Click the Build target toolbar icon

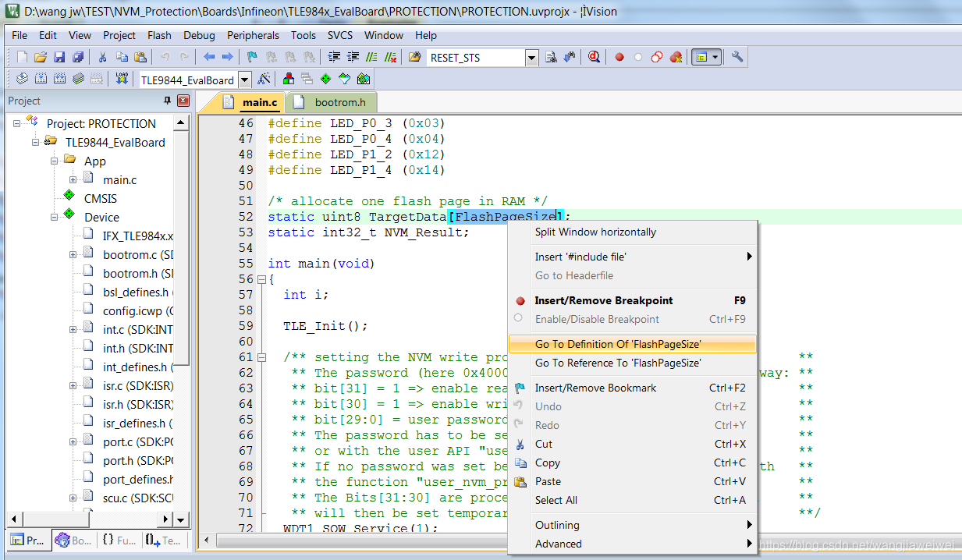(41, 79)
